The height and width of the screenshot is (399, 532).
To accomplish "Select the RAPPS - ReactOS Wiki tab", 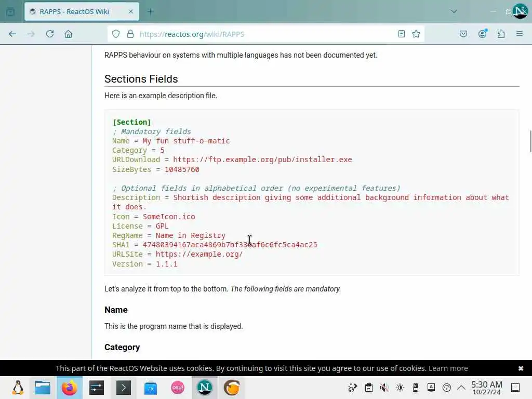I will (x=82, y=12).
